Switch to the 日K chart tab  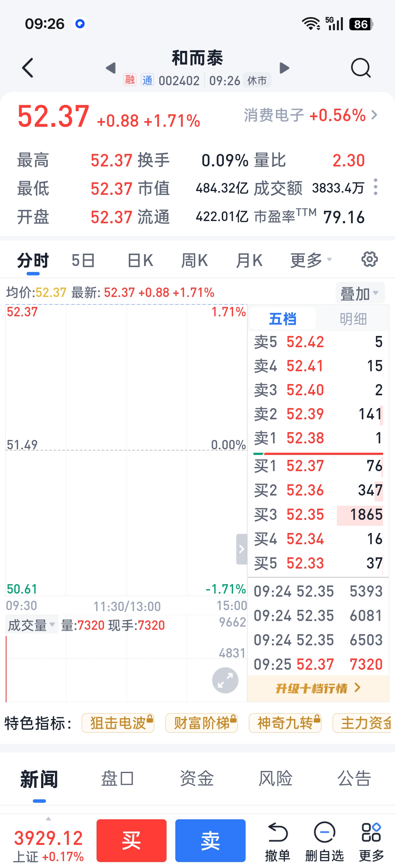(x=140, y=260)
